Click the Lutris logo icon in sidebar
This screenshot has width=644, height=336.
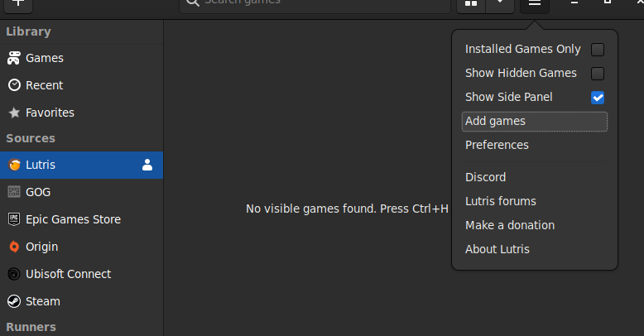14,165
